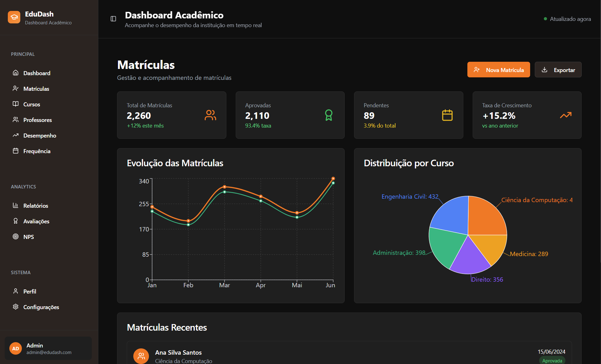Go to the Relatórios analytics page

[x=36, y=206]
